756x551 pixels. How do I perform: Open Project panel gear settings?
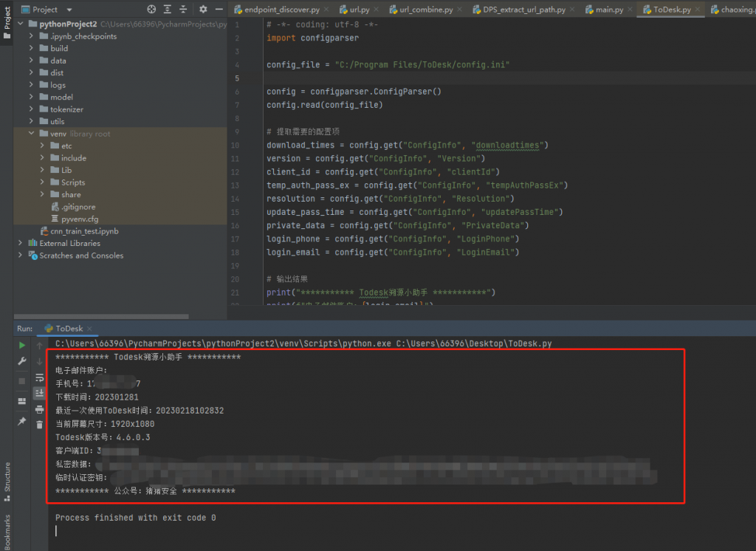(x=203, y=10)
